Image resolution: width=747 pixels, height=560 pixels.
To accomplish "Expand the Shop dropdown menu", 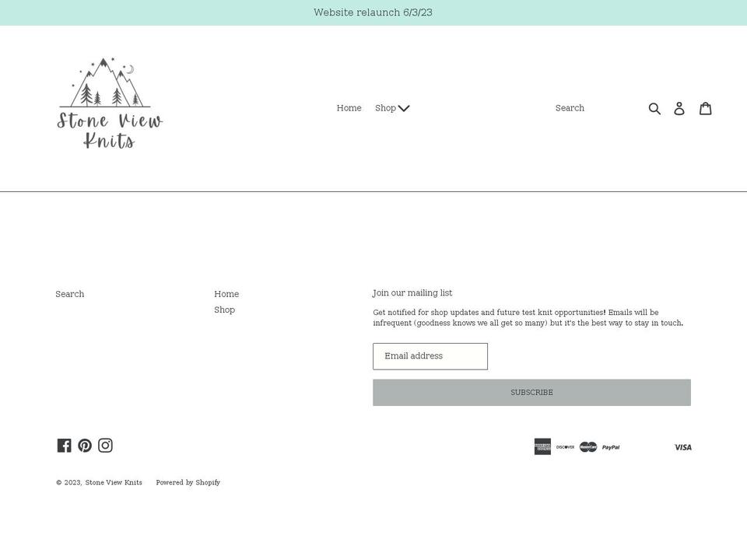I will 392,108.
